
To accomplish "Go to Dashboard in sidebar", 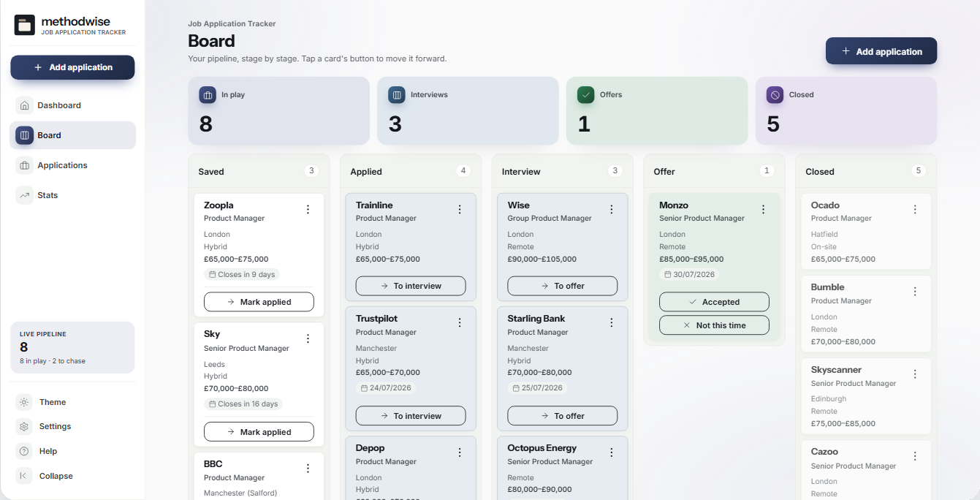I will [72, 105].
